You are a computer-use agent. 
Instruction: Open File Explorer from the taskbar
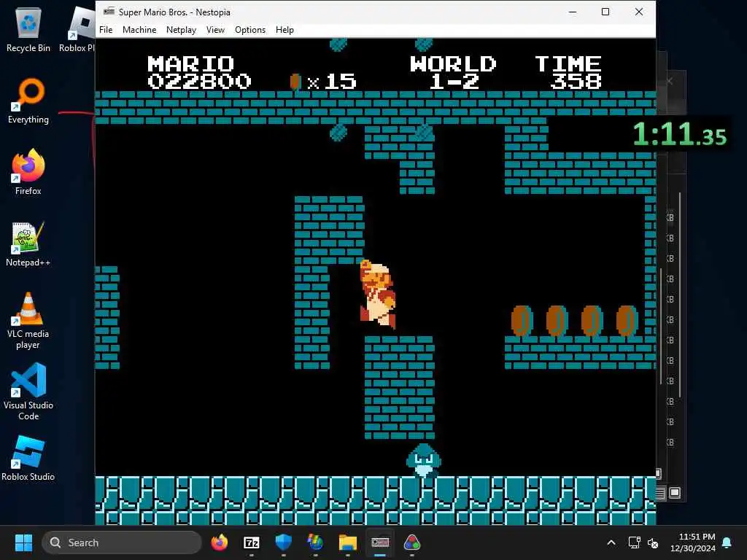pos(348,542)
